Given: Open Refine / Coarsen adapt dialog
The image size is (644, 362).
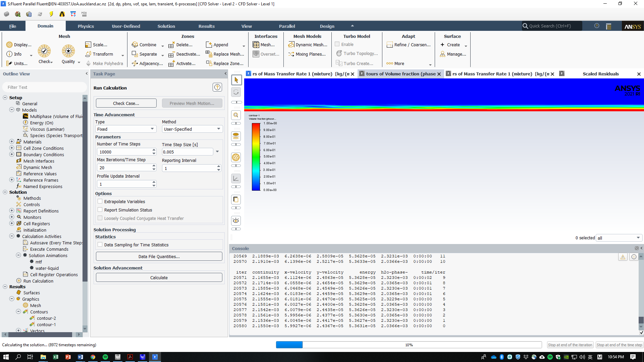Looking at the screenshot, I should [409, 45].
